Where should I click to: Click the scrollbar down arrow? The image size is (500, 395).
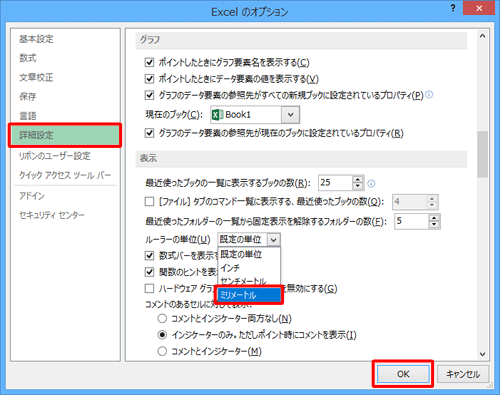coord(482,354)
